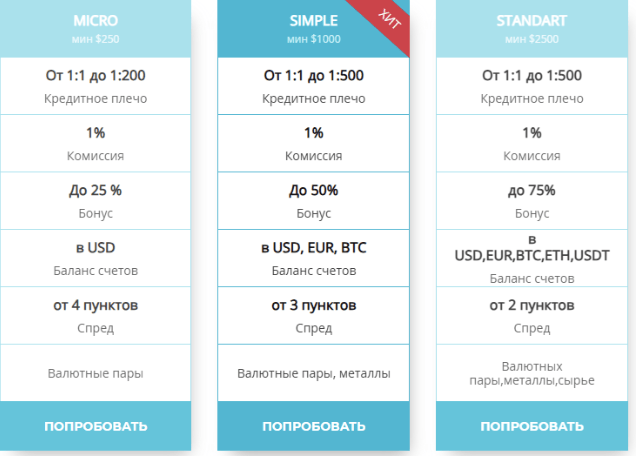636x456 pixels.
Task: Click "от 3 пунктов" spread value
Action: click(313, 305)
